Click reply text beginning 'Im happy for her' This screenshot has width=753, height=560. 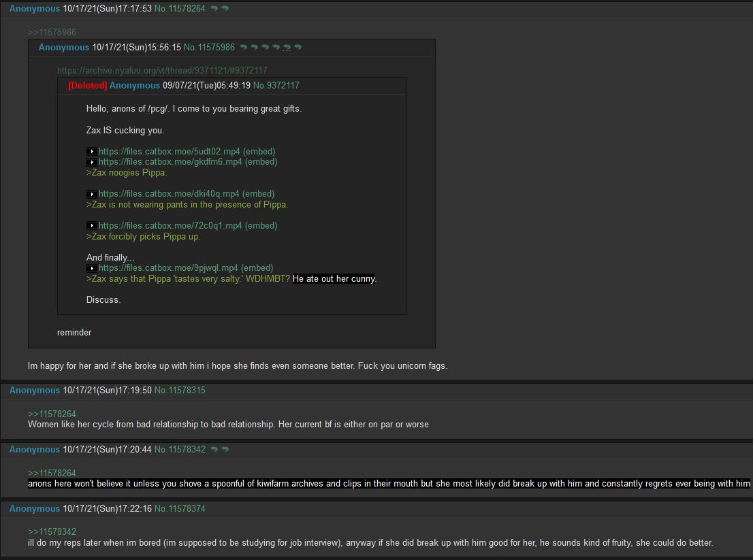[x=238, y=365]
